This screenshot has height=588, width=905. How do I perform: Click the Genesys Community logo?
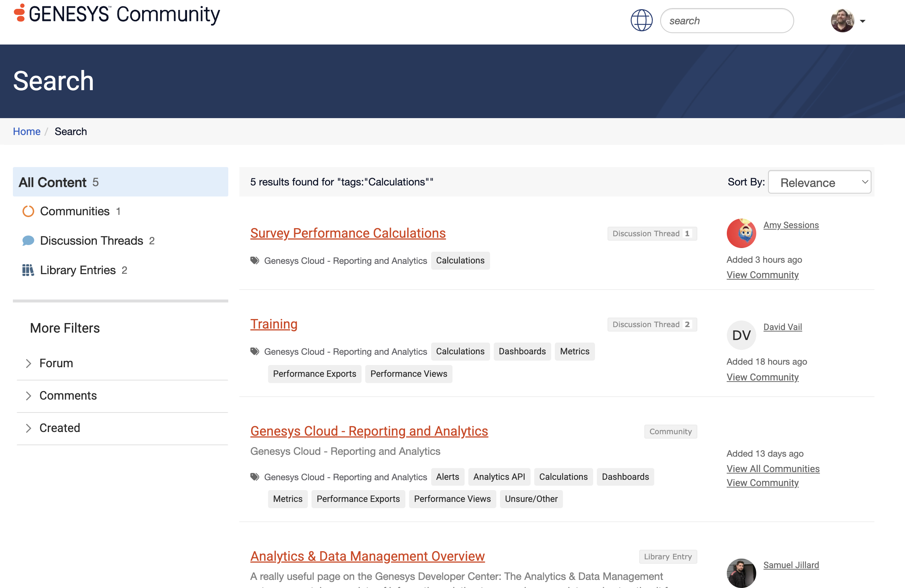pos(117,14)
